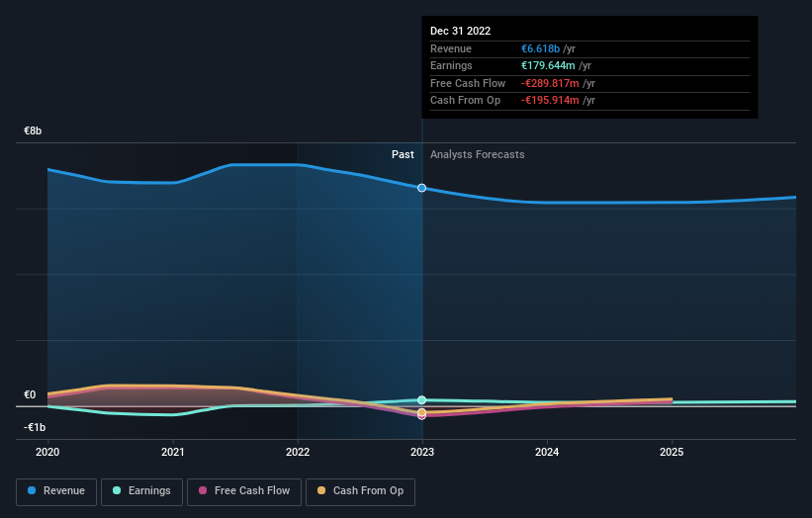
Task: Click the Dec 31 2022 tooltip date
Action: coord(460,31)
